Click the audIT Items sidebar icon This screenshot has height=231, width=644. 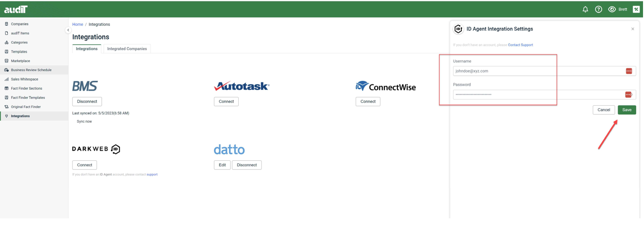pyautogui.click(x=6, y=33)
